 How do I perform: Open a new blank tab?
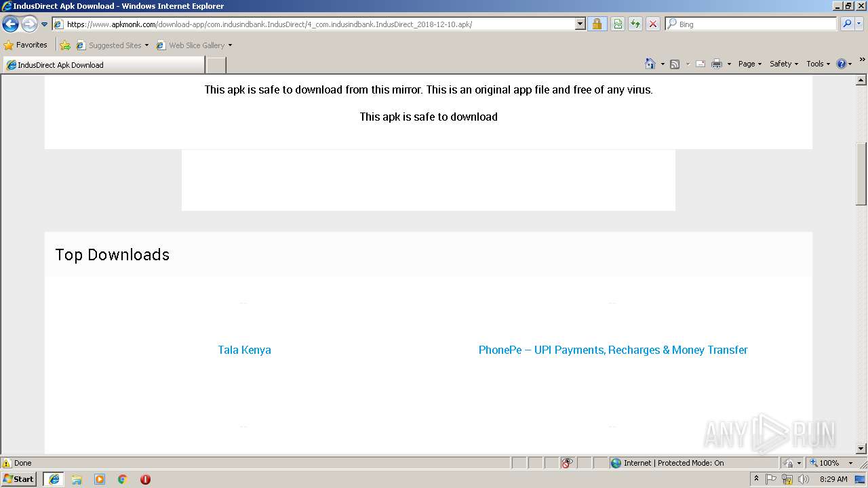(x=216, y=65)
